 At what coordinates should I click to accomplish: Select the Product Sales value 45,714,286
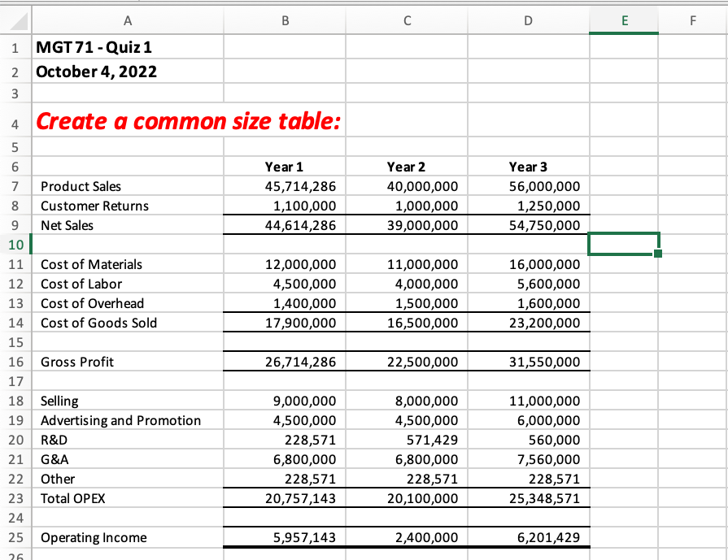coord(284,186)
